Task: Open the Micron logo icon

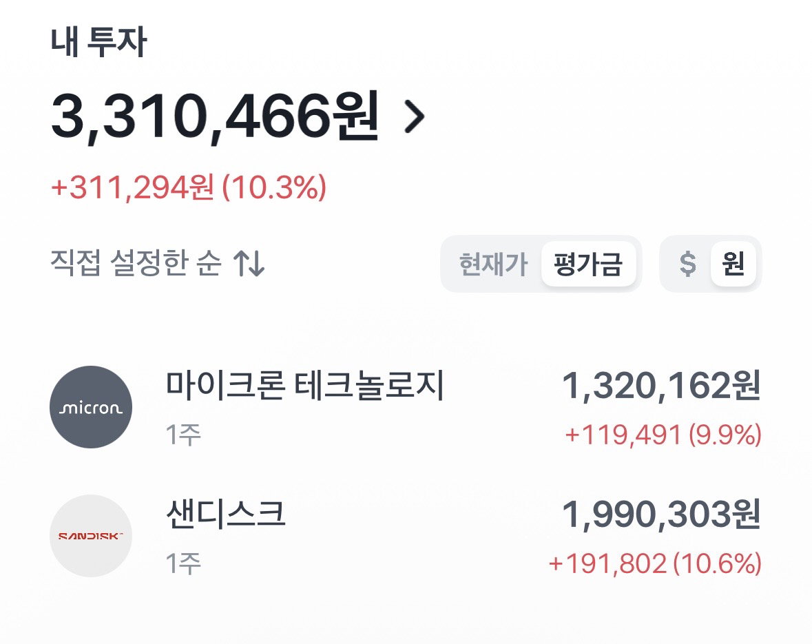Action: click(91, 407)
